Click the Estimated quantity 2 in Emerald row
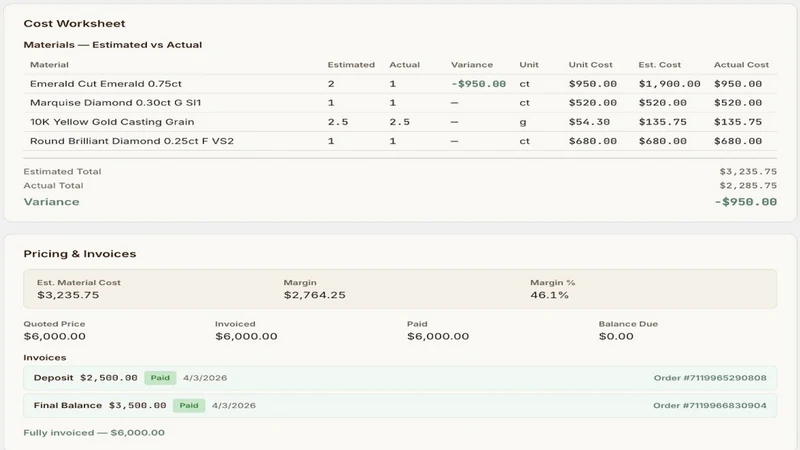This screenshot has width=800, height=450. 331,84
